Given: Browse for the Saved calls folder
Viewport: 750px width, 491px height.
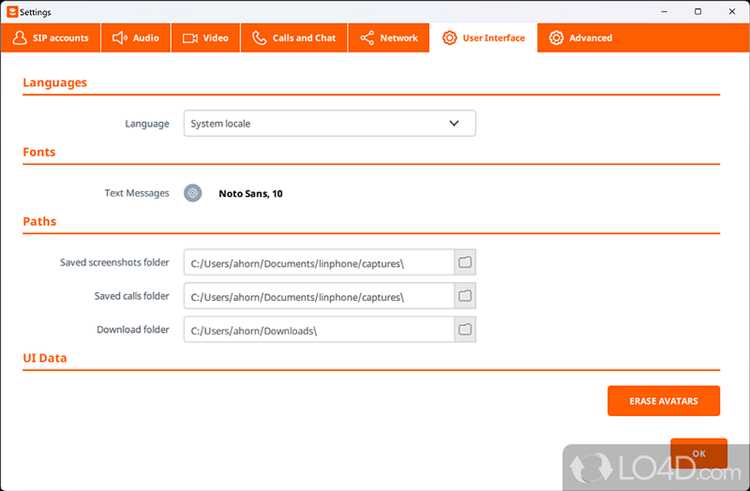Looking at the screenshot, I should [465, 296].
